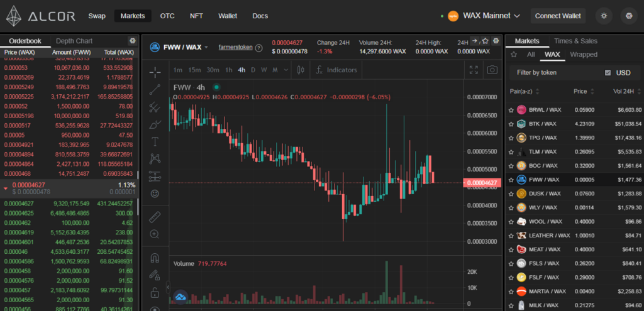Image resolution: width=644 pixels, height=311 pixels.
Task: Select the All markets filter tab
Action: pos(531,55)
